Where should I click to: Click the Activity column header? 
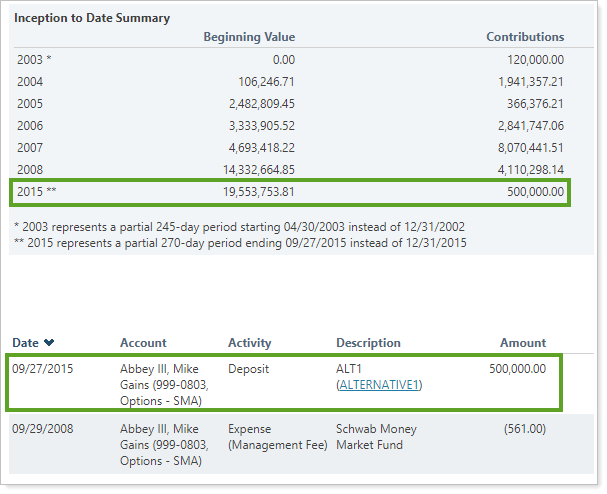250,343
